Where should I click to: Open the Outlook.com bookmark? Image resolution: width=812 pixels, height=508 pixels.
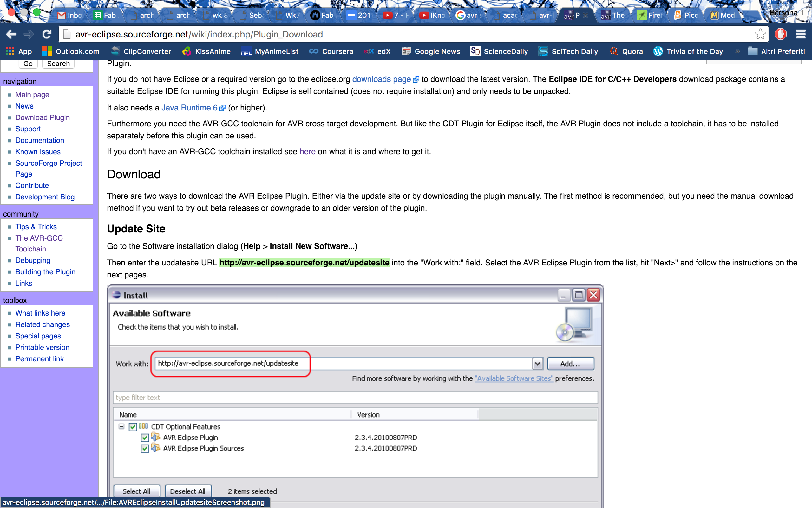(71, 51)
